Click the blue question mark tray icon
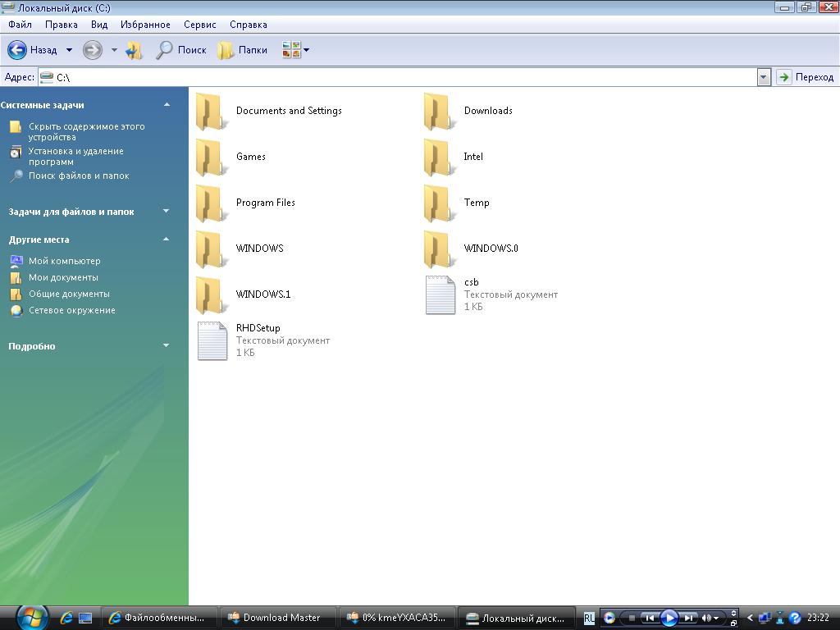The image size is (840, 630). point(795,619)
